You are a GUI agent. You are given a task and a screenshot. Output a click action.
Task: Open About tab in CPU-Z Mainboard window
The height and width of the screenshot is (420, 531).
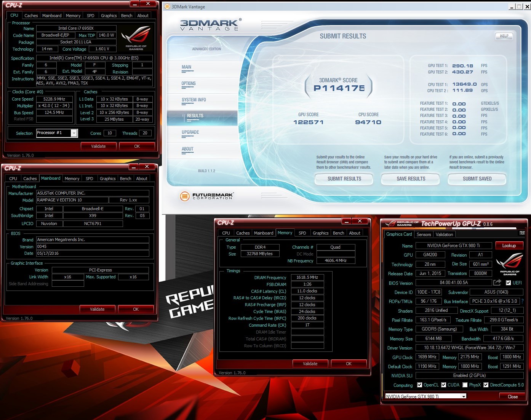tap(142, 179)
